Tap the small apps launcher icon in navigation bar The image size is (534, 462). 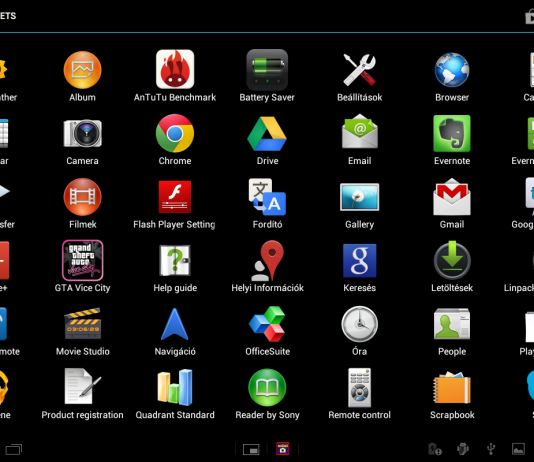coord(251,450)
